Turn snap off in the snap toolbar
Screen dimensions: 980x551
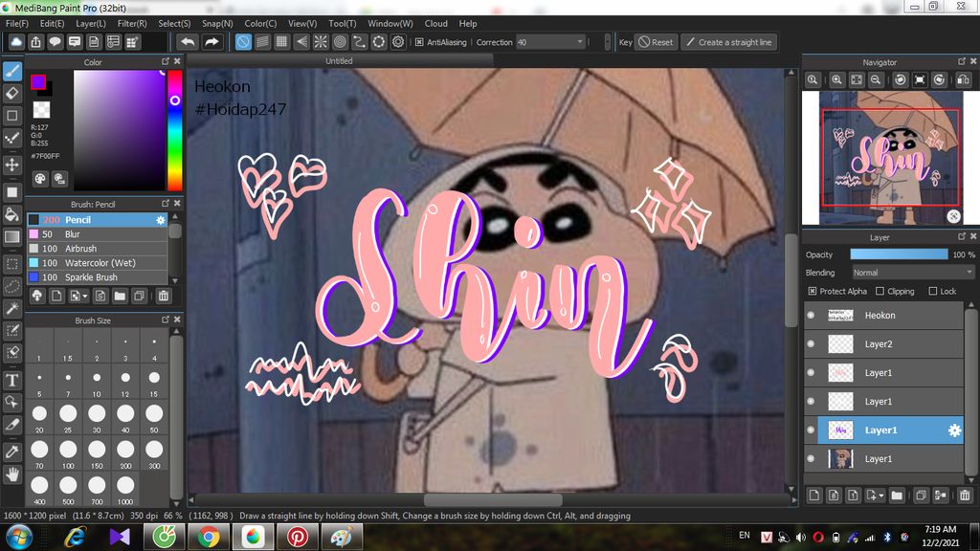coord(243,42)
